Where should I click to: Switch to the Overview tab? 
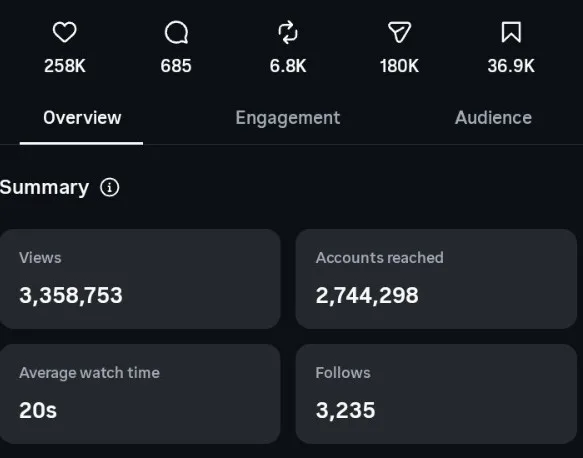[82, 118]
